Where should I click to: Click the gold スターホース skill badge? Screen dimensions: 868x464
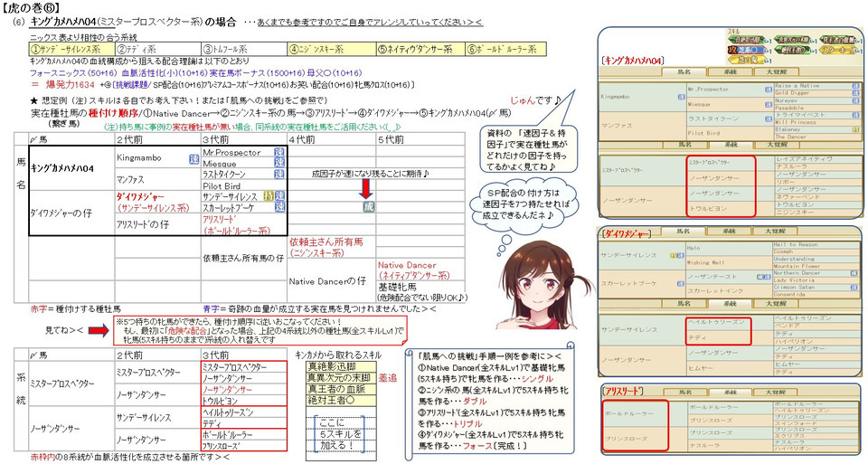click(837, 50)
